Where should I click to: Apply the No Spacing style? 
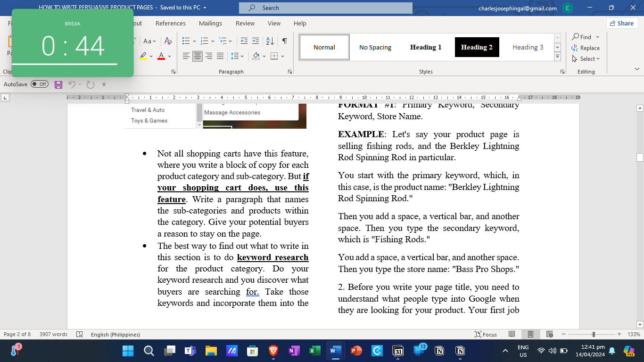375,47
